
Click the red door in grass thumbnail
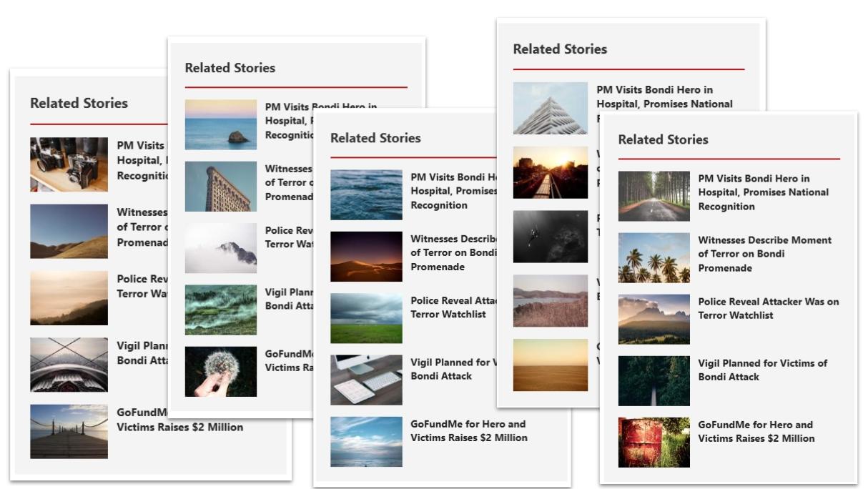[x=654, y=443]
